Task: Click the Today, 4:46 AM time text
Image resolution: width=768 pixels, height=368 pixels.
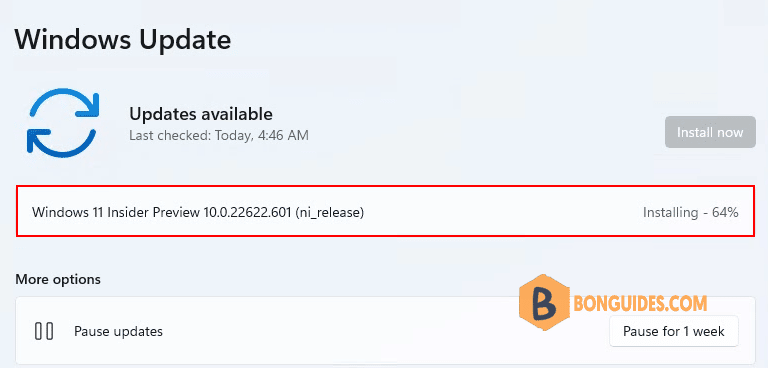Action: (x=262, y=135)
